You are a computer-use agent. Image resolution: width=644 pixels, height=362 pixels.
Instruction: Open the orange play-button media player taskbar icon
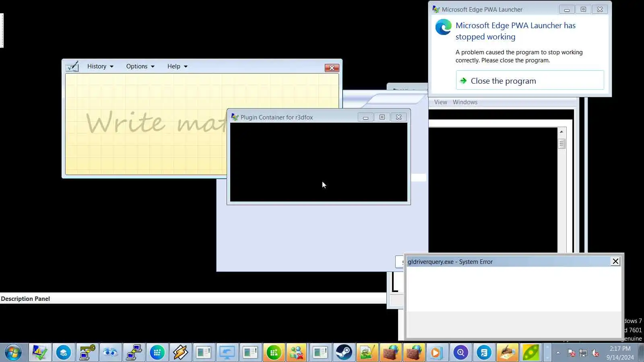(437, 353)
